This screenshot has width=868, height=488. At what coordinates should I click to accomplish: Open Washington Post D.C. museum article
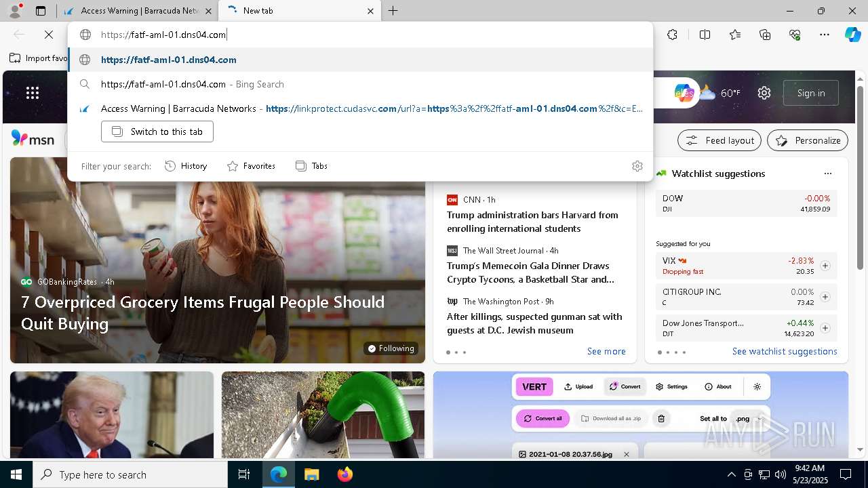(x=534, y=323)
